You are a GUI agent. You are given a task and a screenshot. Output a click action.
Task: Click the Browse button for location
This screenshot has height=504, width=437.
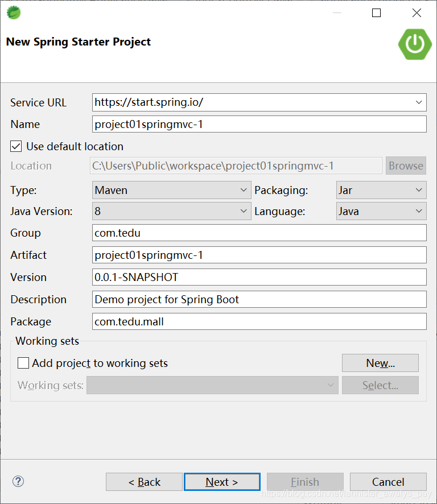(x=406, y=166)
